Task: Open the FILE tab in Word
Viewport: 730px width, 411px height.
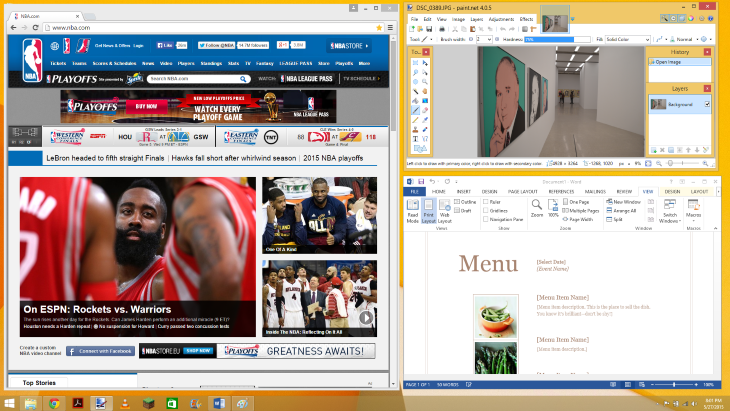Action: click(x=414, y=191)
